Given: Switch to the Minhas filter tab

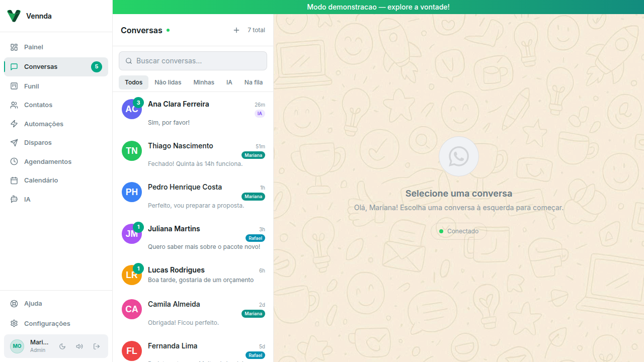Looking at the screenshot, I should pos(203,82).
